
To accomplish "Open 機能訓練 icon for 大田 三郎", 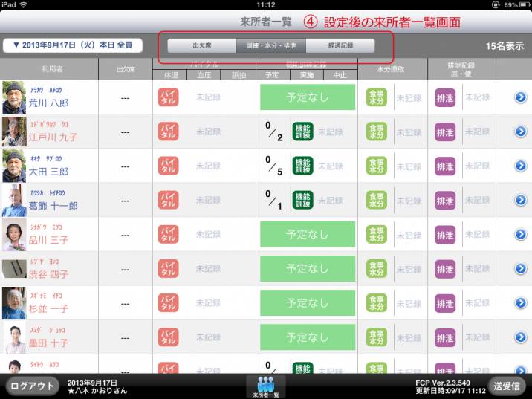I will tap(302, 166).
